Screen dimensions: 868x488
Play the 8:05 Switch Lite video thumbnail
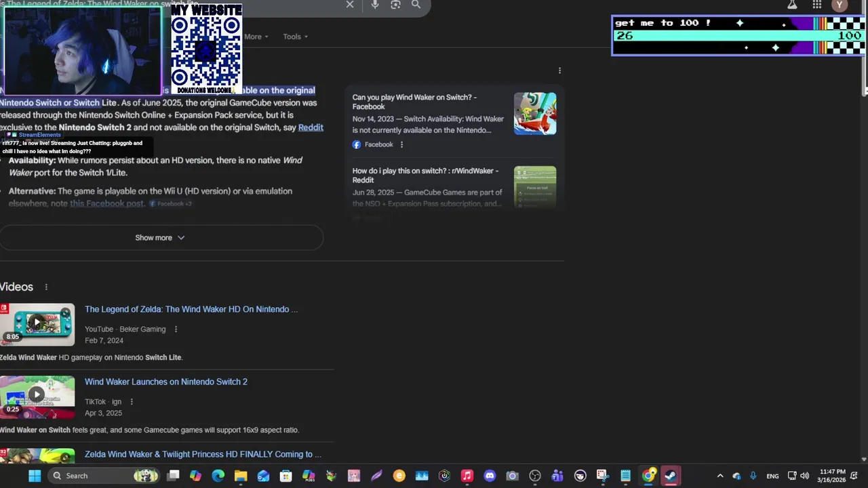[37, 324]
